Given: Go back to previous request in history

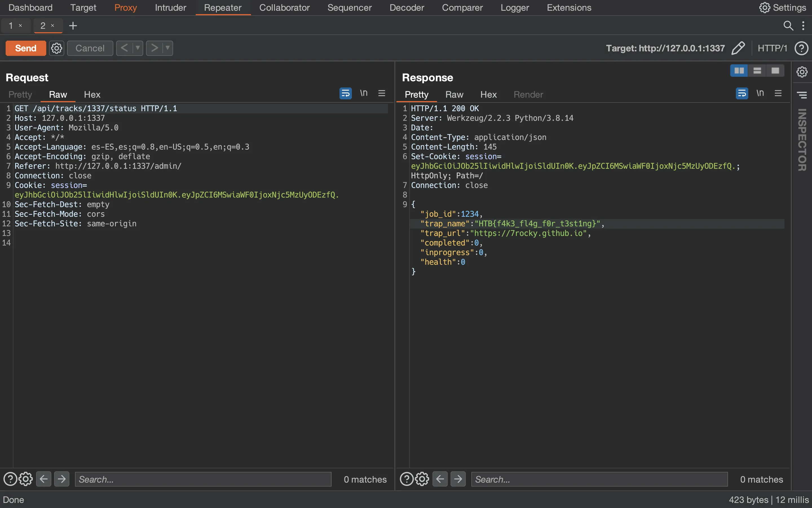Looking at the screenshot, I should point(124,48).
